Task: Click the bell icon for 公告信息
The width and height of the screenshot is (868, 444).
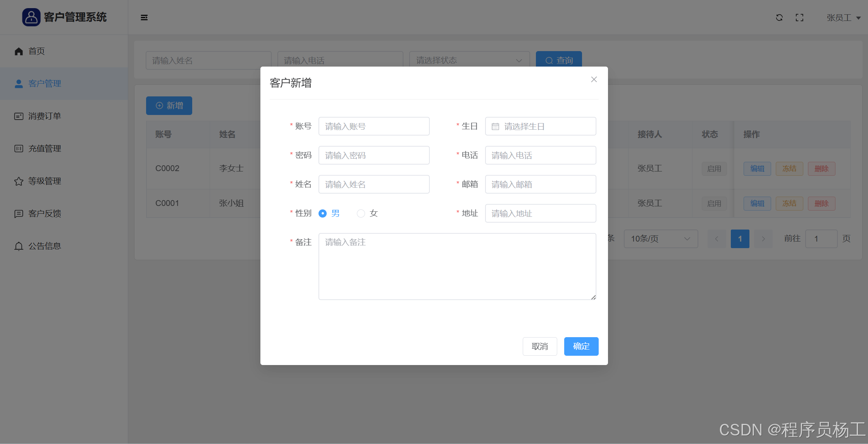Action: click(19, 246)
